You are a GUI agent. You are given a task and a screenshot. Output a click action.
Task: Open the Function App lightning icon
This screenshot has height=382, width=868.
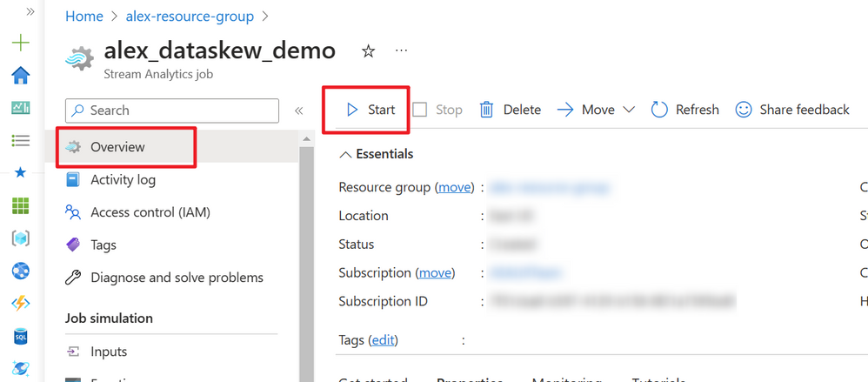point(21,304)
